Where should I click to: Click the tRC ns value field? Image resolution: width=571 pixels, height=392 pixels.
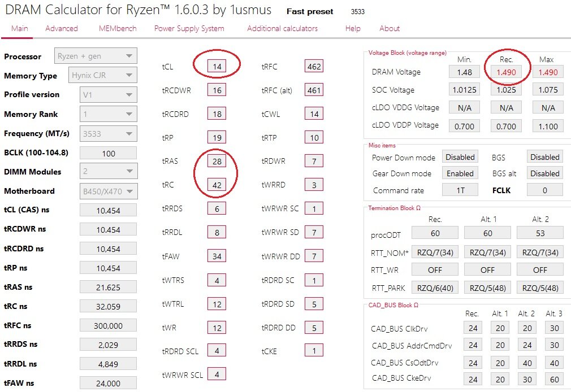pos(108,307)
